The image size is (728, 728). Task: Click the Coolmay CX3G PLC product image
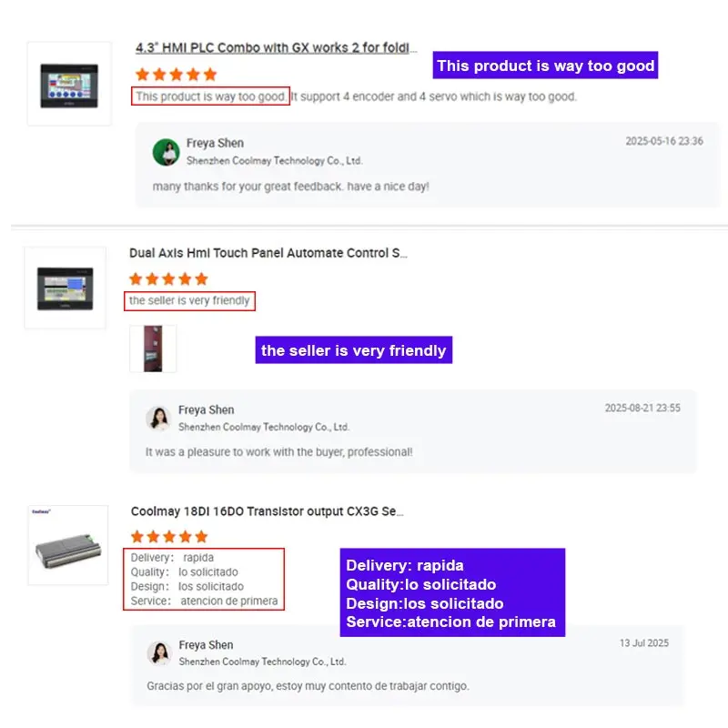click(x=69, y=544)
